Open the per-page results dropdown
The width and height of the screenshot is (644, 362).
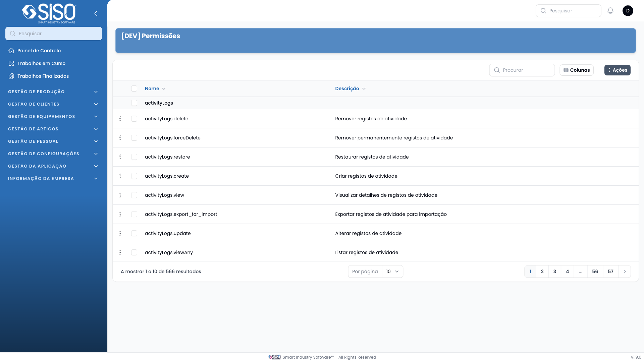[x=392, y=271]
